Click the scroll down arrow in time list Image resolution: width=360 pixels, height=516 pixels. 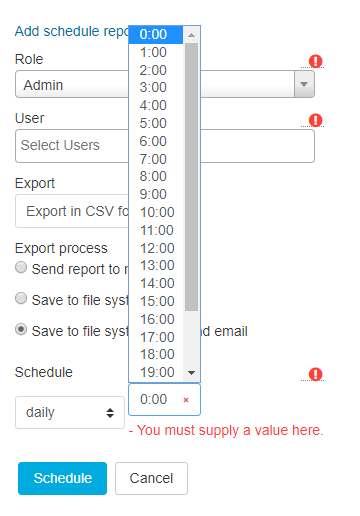pyautogui.click(x=191, y=373)
